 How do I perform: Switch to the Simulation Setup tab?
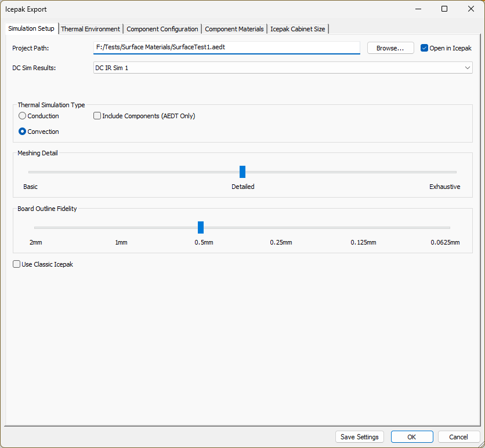(x=30, y=28)
